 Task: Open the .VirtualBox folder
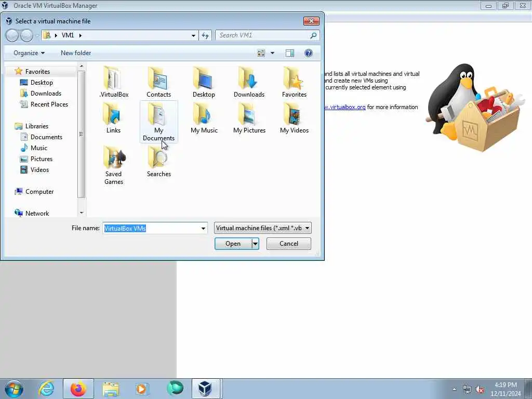(x=114, y=82)
